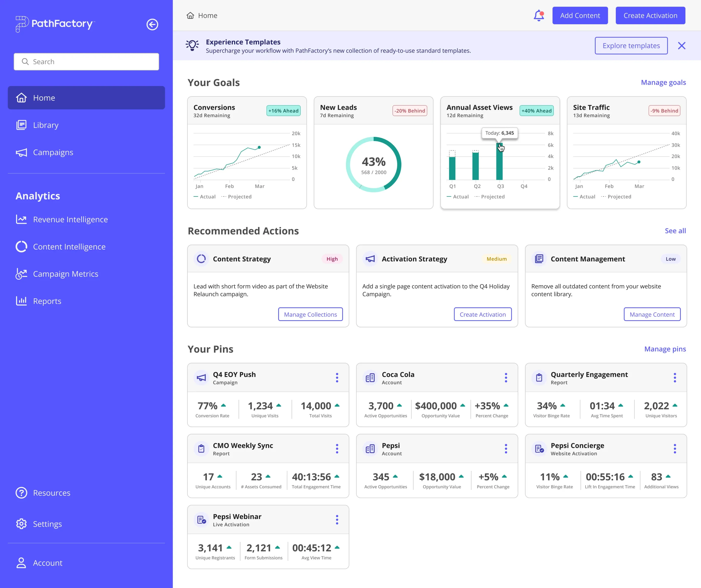
Task: Click Manage Content button
Action: click(652, 315)
